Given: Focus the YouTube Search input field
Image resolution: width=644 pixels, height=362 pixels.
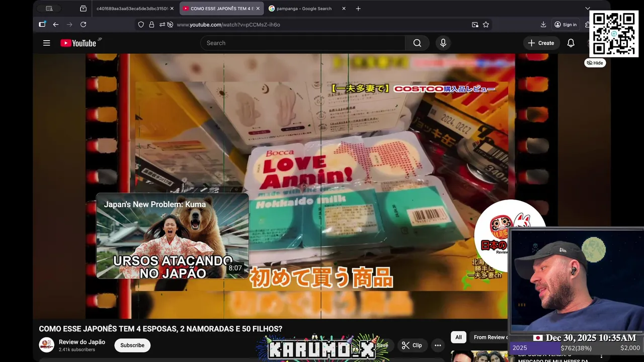Looking at the screenshot, I should pyautogui.click(x=303, y=43).
